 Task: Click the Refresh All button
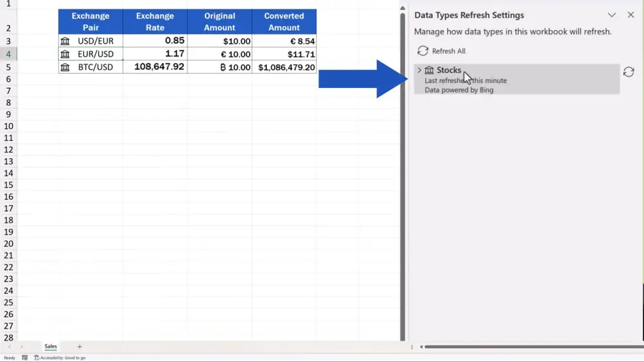coord(441,51)
